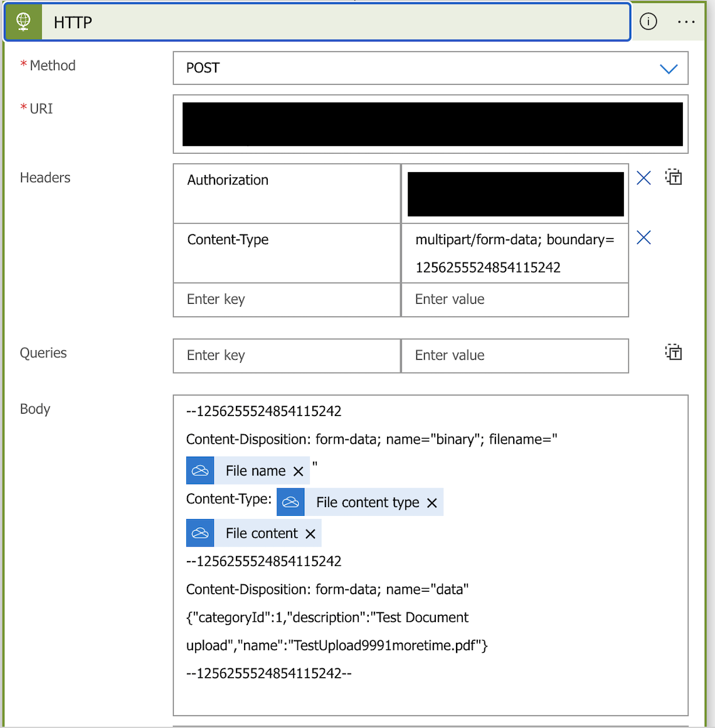Remove the File content dynamic token

tap(310, 534)
